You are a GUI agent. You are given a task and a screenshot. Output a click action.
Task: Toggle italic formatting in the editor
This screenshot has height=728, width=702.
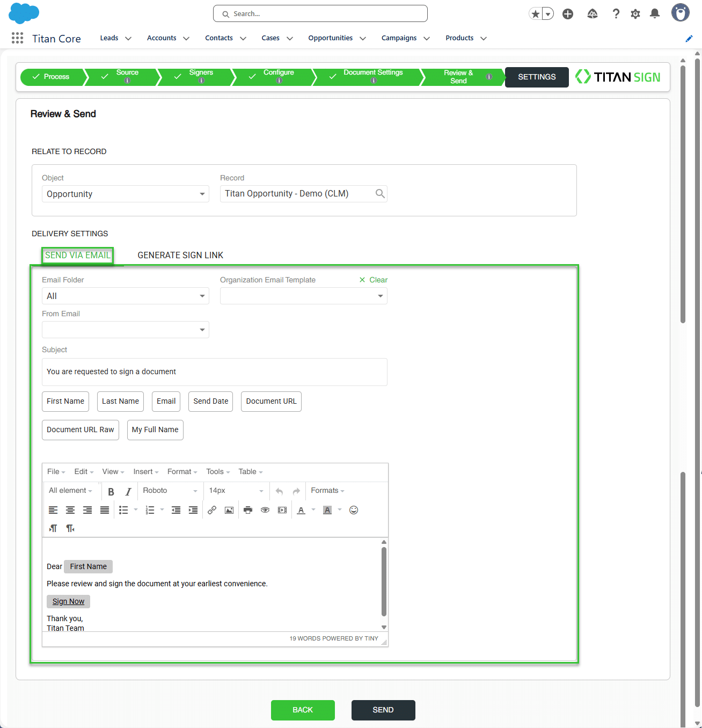pos(128,491)
